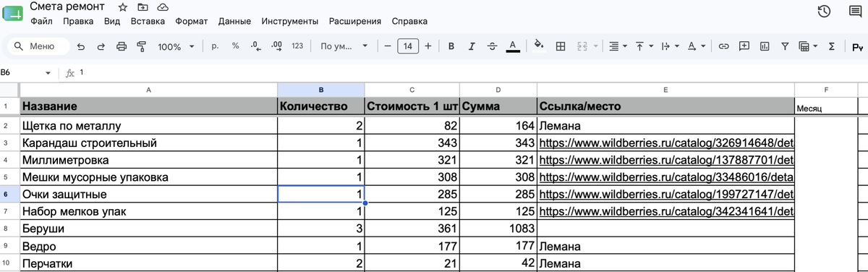
Task: Open the borders menu
Action: click(x=560, y=46)
